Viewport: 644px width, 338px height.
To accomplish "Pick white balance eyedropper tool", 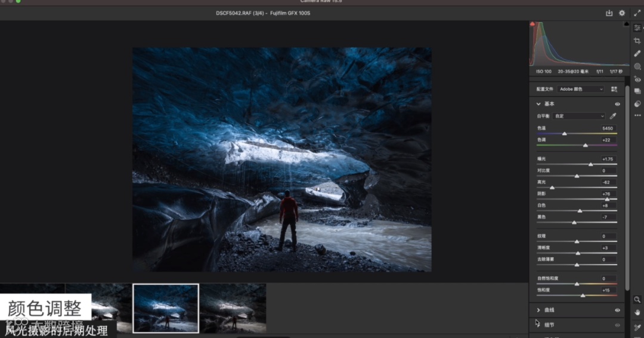I will tap(613, 116).
